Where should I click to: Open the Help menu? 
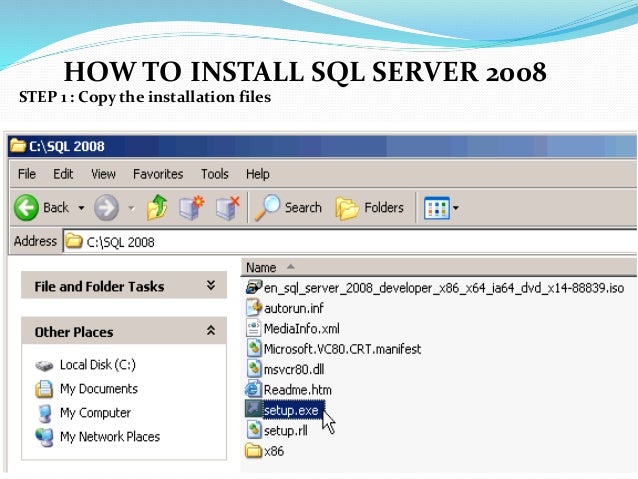pos(258,174)
